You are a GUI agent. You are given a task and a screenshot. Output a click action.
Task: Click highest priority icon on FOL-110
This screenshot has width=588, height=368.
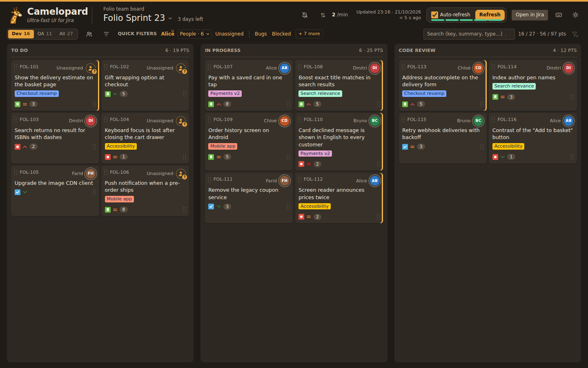(x=309, y=164)
